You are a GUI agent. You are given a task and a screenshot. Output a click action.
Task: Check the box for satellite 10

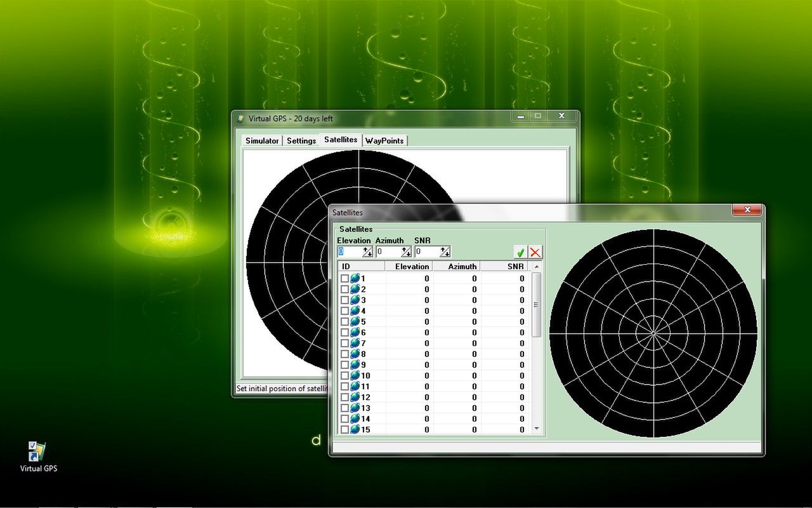[x=344, y=375]
